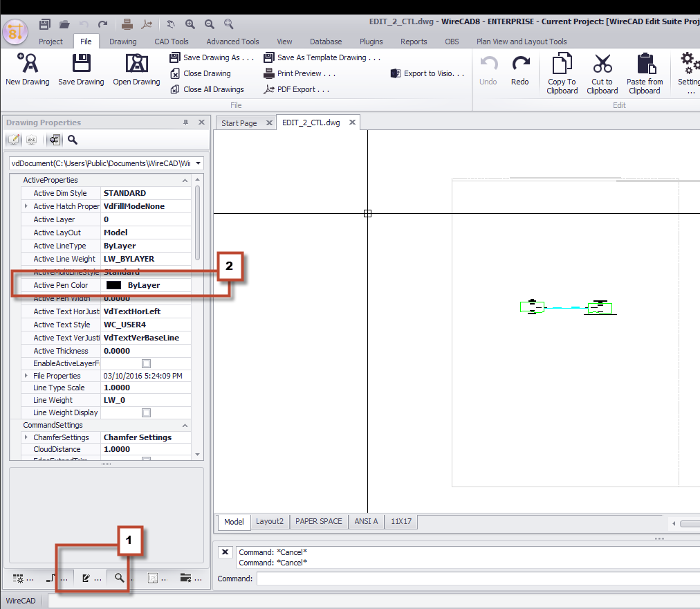The height and width of the screenshot is (609, 700).
Task: Click the magnifier search icon in Drawing Properties toolbar
Action: (73, 140)
